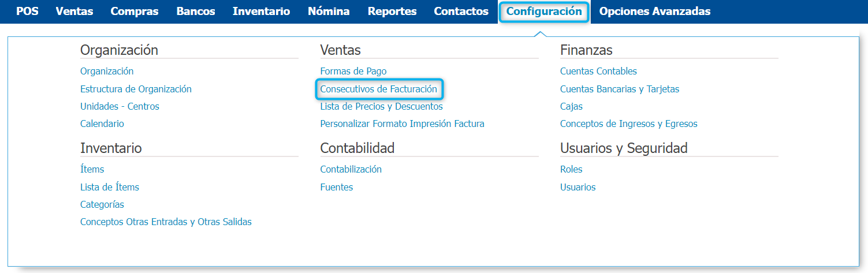This screenshot has height=273, width=868.
Task: Open Conceptos Otras Entradas y Otras Salidas
Action: [166, 222]
